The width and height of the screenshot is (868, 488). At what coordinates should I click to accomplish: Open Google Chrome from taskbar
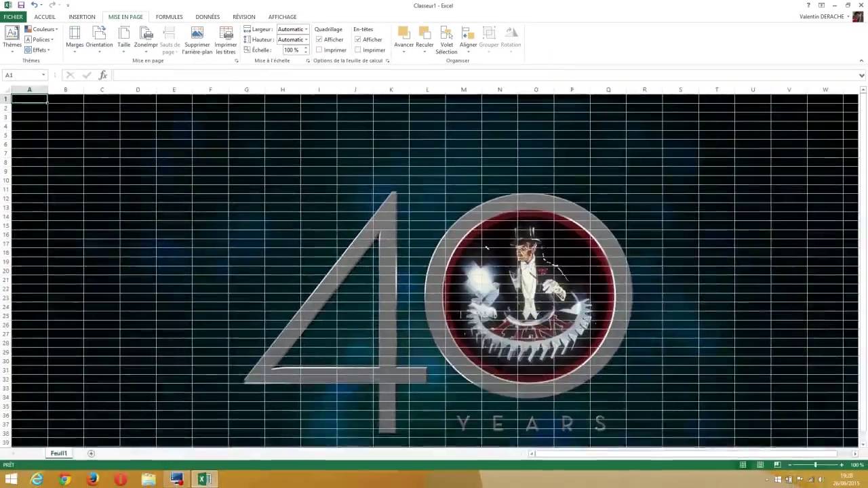point(64,479)
